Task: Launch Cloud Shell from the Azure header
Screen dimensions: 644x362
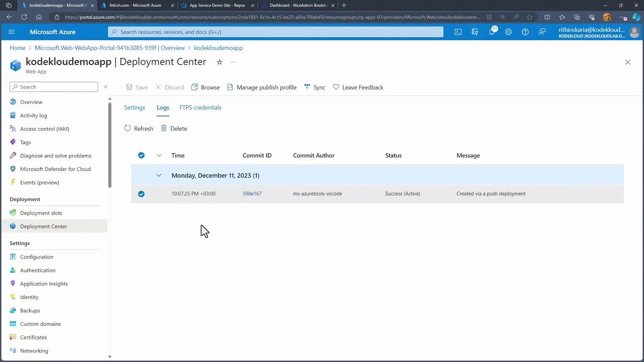Action: 458,32
